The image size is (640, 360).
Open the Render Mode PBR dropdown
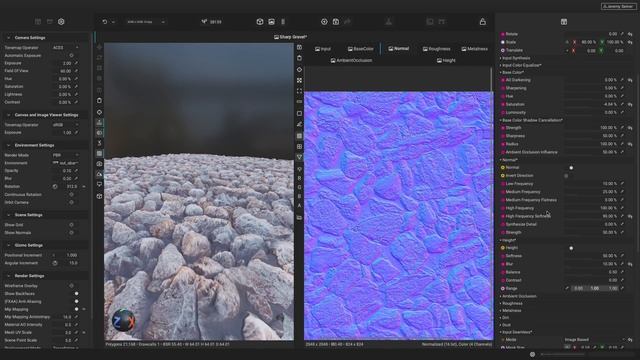(65, 155)
